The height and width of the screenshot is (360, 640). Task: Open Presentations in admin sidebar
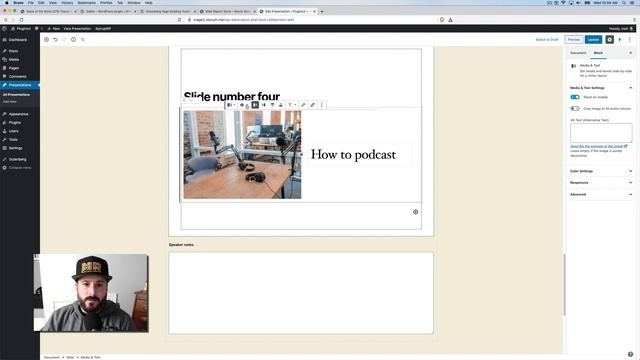pyautogui.click(x=20, y=85)
